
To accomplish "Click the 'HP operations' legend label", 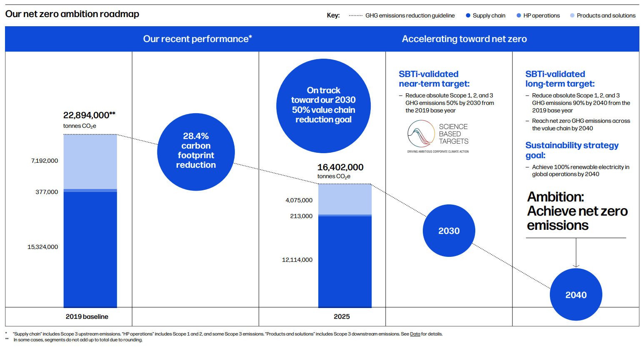I will click(542, 15).
